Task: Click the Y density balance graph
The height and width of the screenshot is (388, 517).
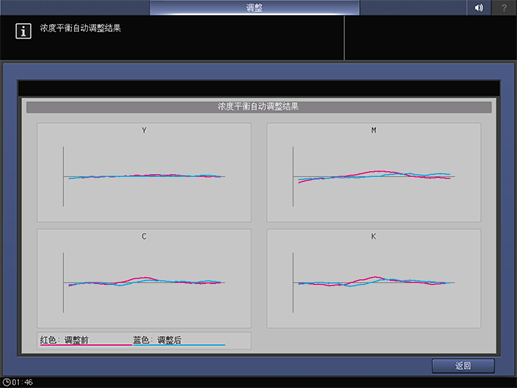Action: 144,172
